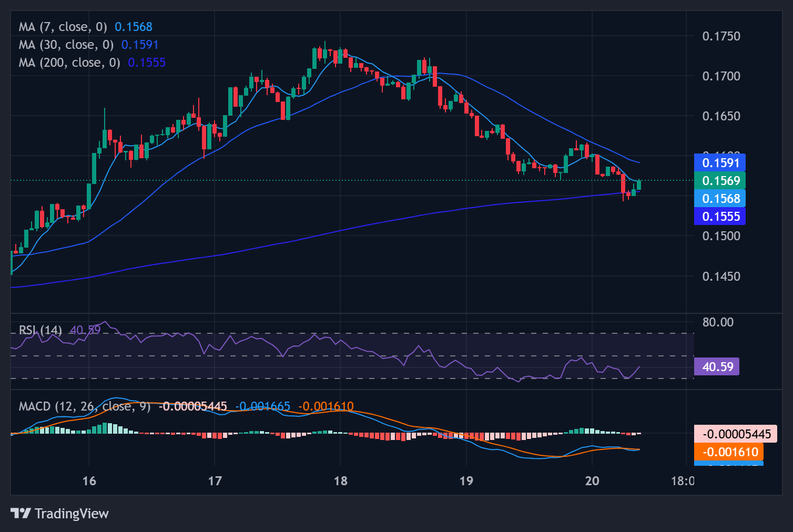The image size is (793, 532).
Task: Click the TradingView wordmark text
Action: [x=72, y=514]
